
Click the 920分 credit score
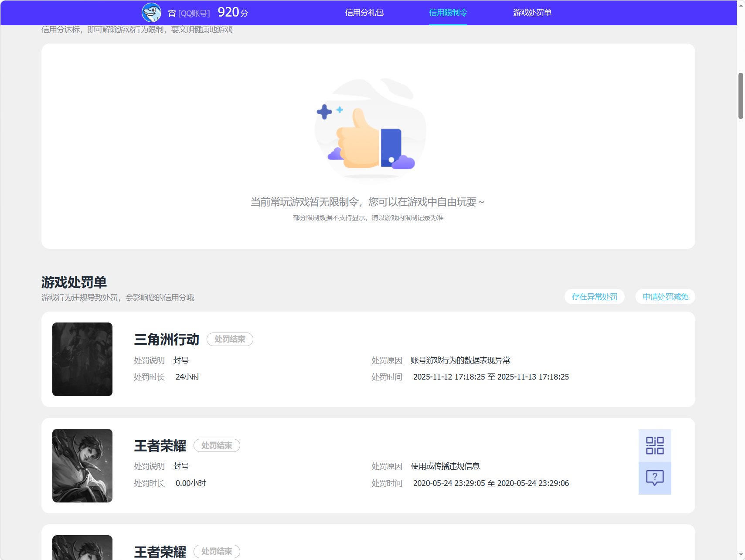coord(233,12)
